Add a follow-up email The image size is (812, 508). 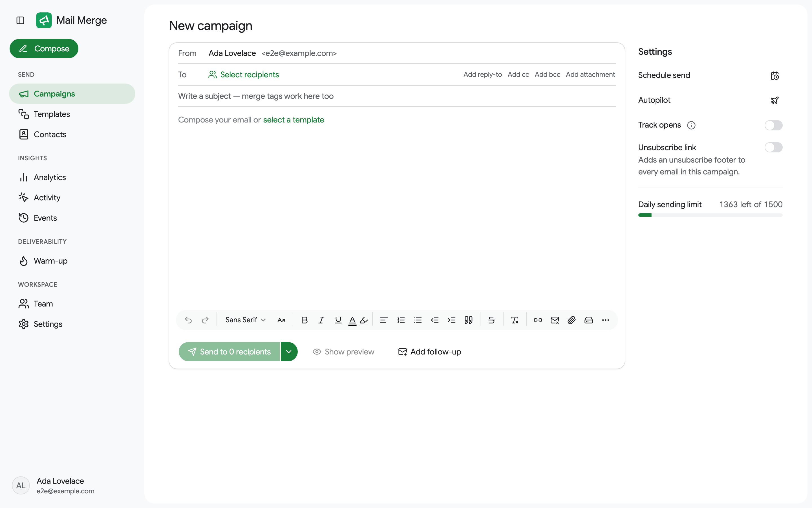(x=429, y=352)
